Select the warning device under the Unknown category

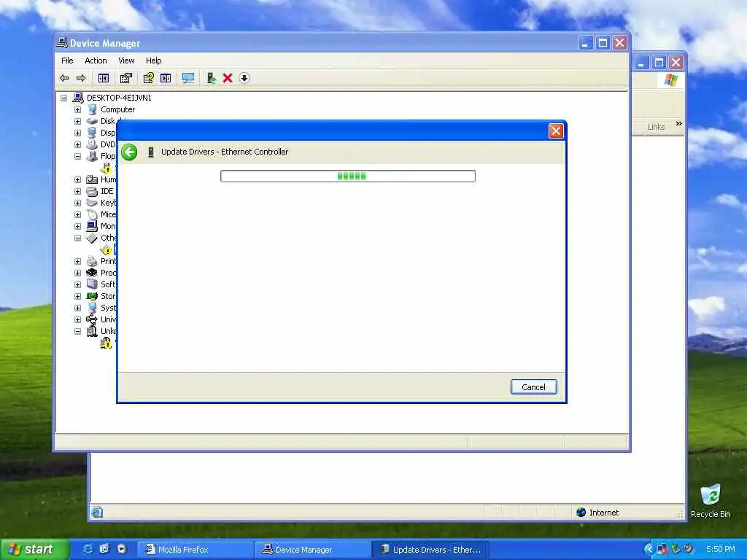(x=106, y=343)
